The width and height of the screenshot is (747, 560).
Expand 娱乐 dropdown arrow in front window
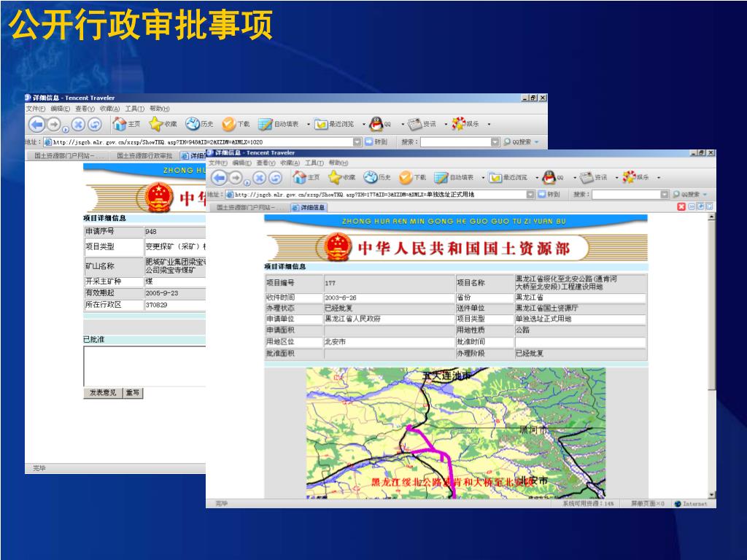click(659, 178)
